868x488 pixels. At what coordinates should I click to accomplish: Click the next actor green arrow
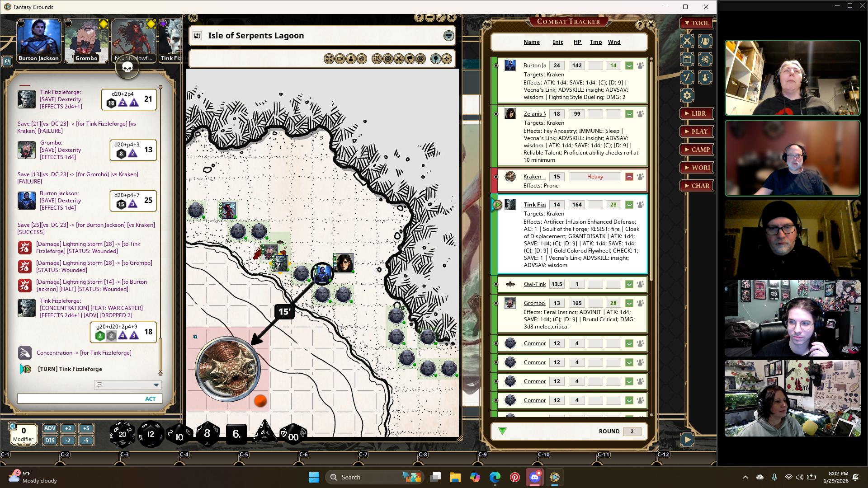(502, 431)
